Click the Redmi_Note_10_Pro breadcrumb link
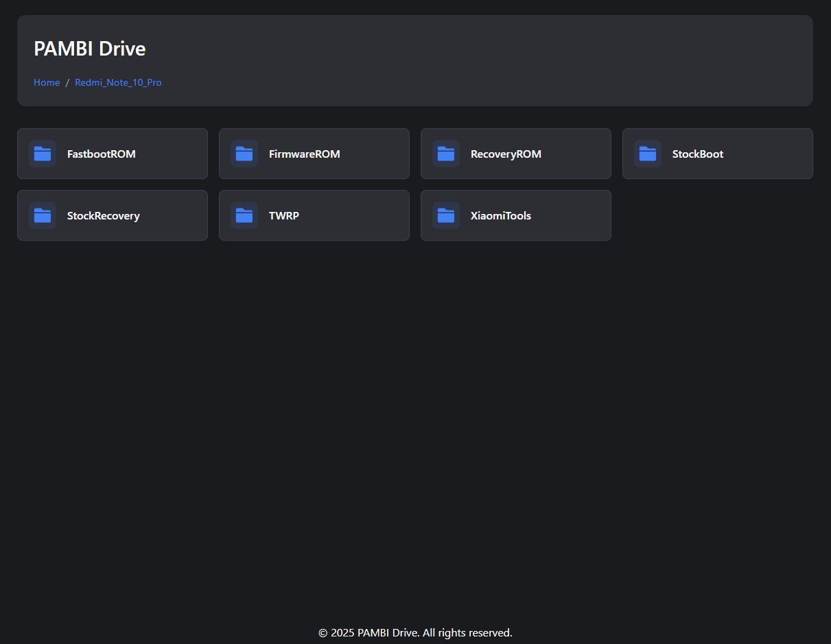This screenshot has height=644, width=831. tap(118, 82)
